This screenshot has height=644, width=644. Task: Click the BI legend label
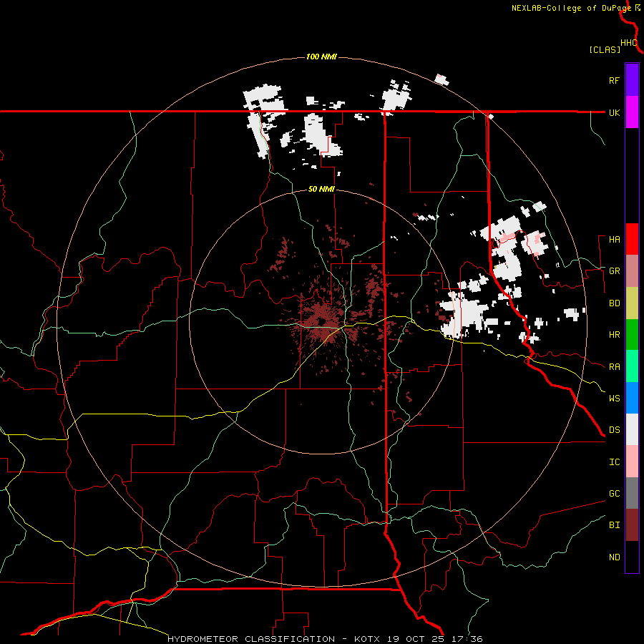tap(614, 525)
